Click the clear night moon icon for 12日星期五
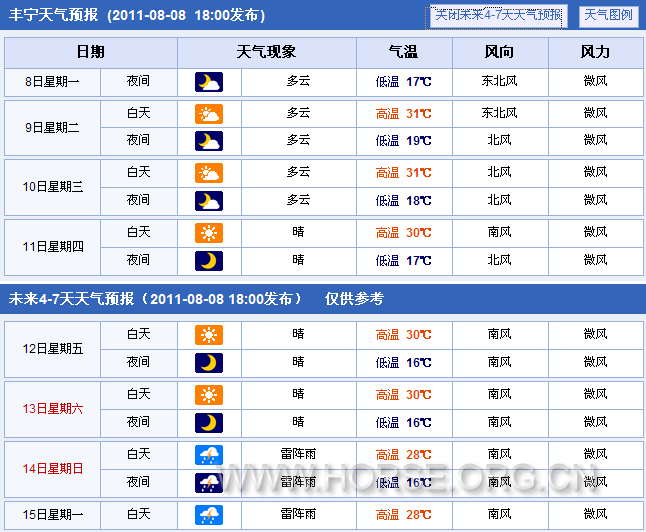The width and height of the screenshot is (646, 532). (x=209, y=363)
